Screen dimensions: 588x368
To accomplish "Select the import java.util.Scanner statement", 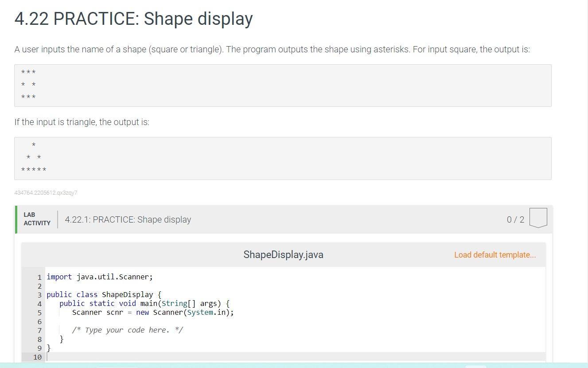I will click(100, 277).
